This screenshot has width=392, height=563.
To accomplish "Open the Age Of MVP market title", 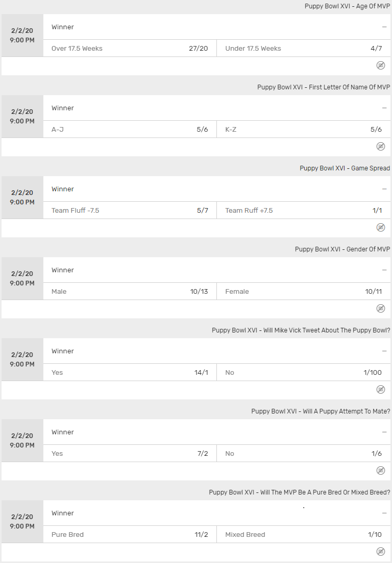I will (348, 6).
